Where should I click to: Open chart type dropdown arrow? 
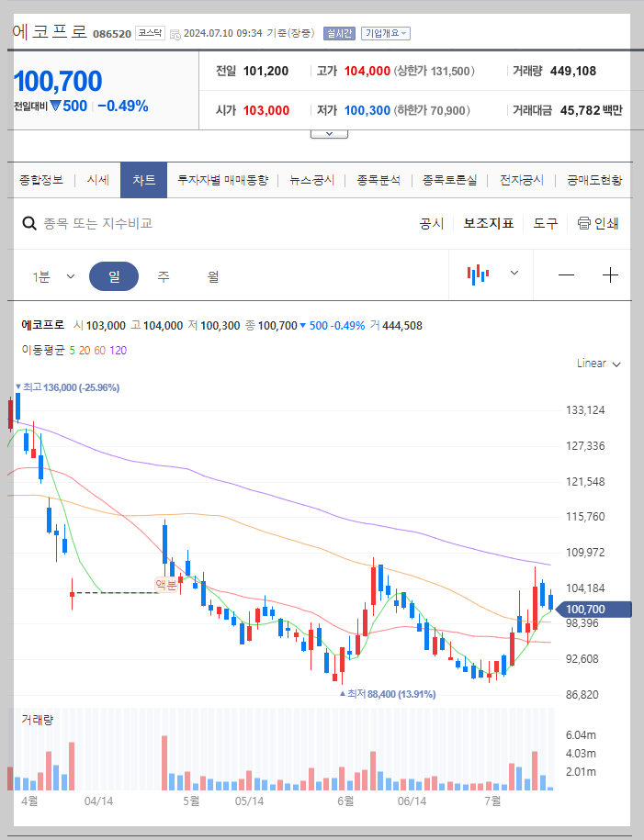tap(514, 274)
